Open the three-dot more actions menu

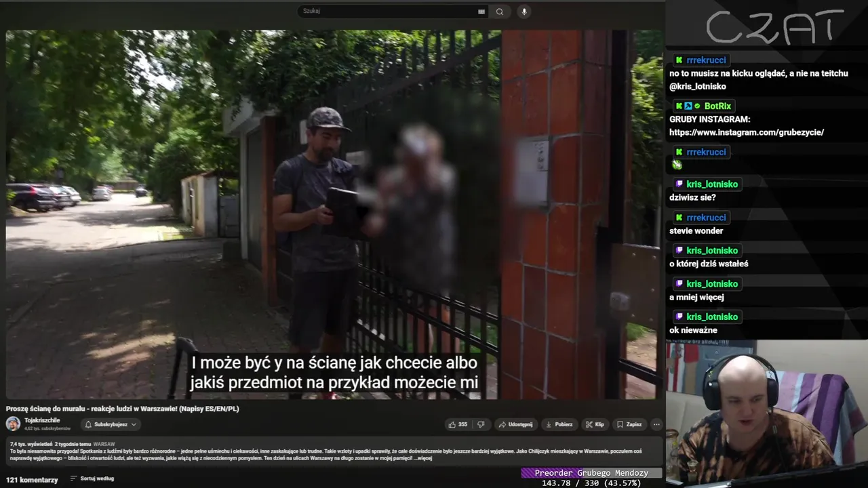656,424
